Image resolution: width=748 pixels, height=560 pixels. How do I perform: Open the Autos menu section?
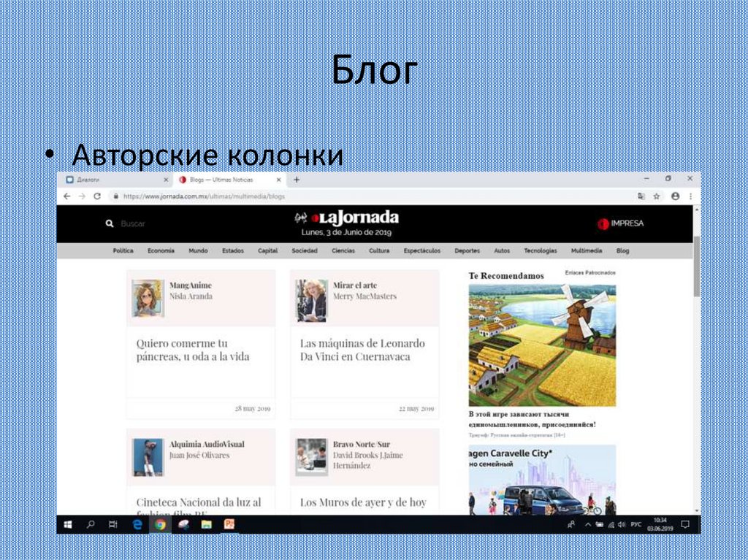(x=502, y=250)
